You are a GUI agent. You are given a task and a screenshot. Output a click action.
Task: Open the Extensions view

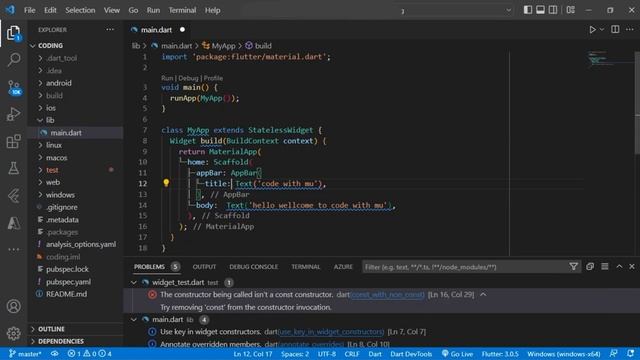pyautogui.click(x=13, y=142)
